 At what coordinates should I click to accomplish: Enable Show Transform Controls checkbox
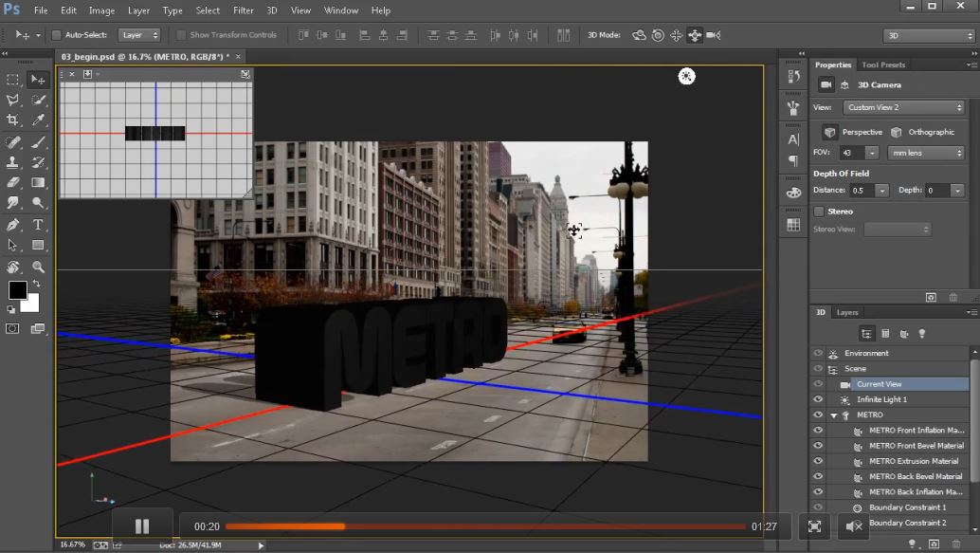click(181, 35)
